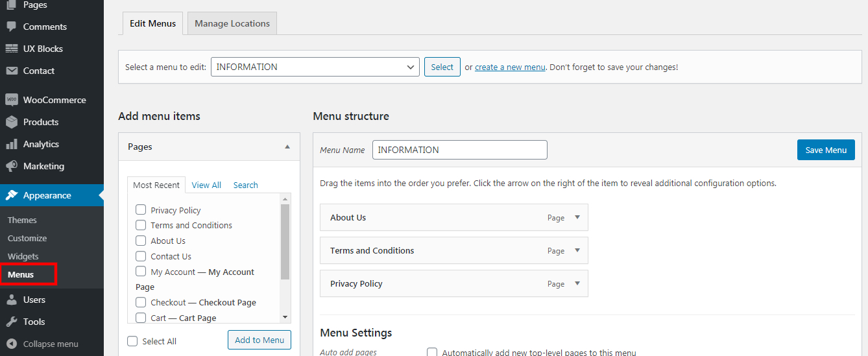Click the Tools wrench icon
868x356 pixels.
(x=11, y=322)
